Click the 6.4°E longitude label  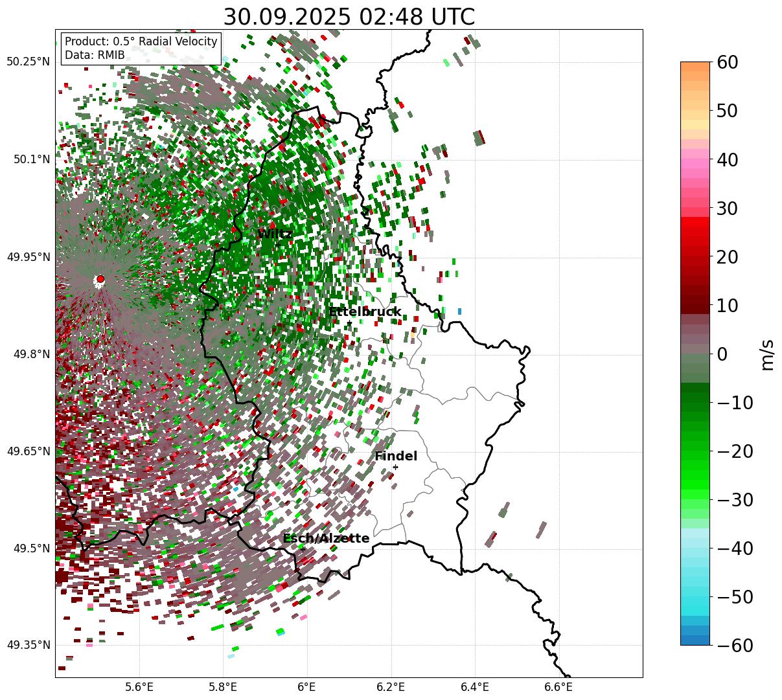pos(474,687)
